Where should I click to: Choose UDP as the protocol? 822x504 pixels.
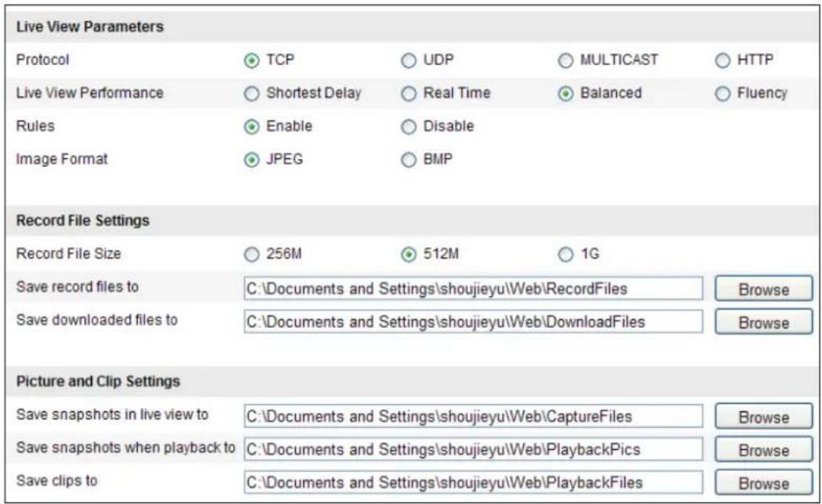[409, 61]
